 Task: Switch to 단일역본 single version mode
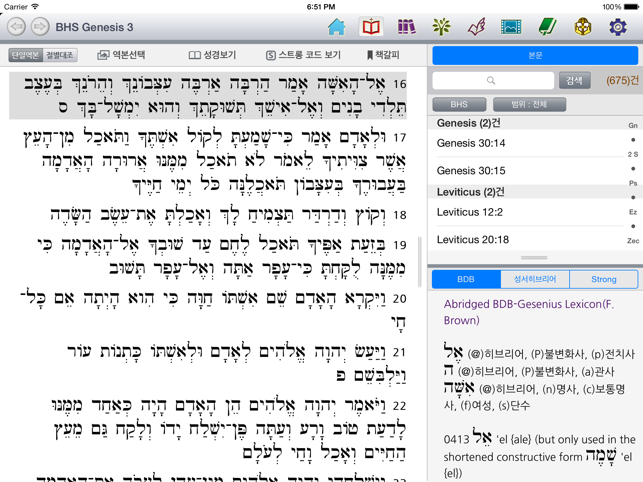[26, 55]
